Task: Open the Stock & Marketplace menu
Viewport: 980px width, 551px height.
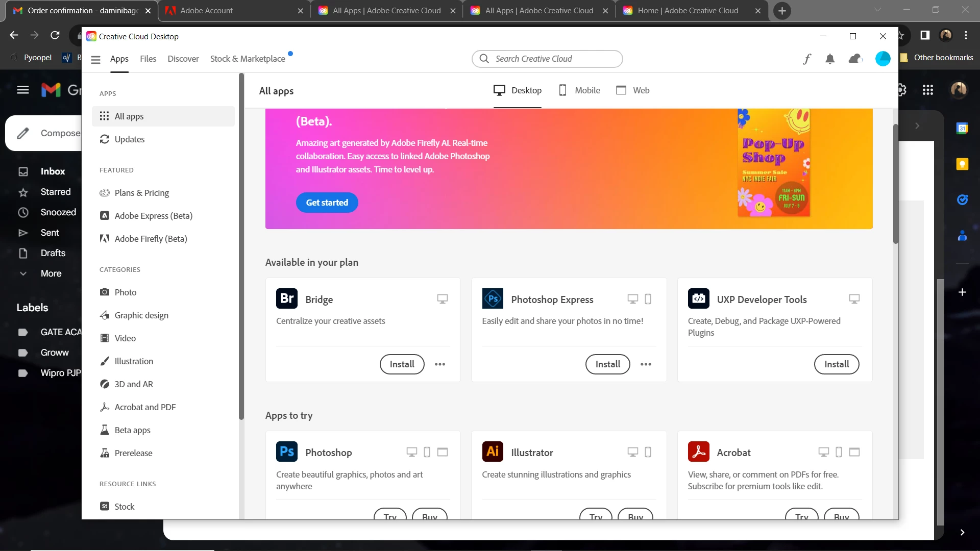Action: tap(248, 59)
